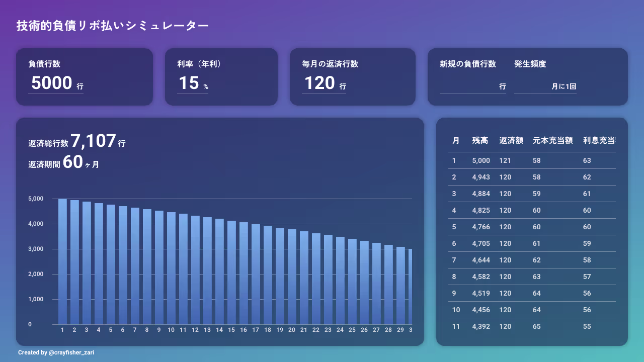The height and width of the screenshot is (362, 644).
Task: Select the 4,392 balance cell in row 11
Action: [x=481, y=326]
